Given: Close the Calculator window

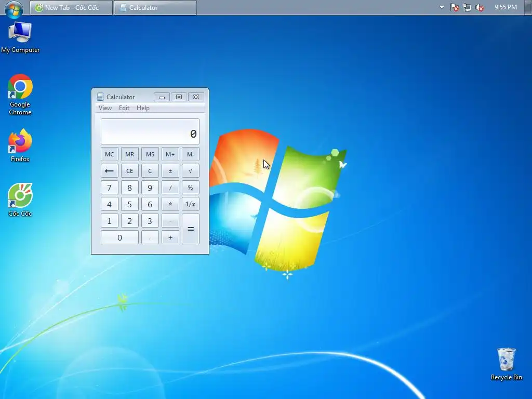Looking at the screenshot, I should 196,97.
